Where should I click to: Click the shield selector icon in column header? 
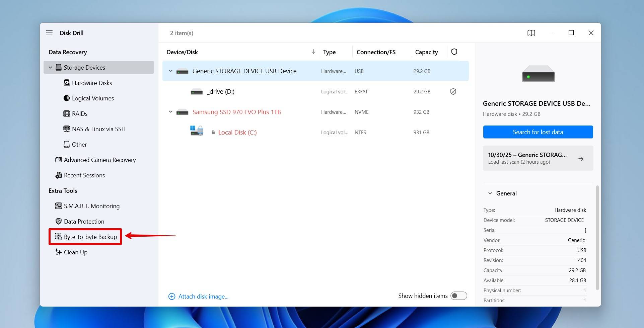point(454,52)
